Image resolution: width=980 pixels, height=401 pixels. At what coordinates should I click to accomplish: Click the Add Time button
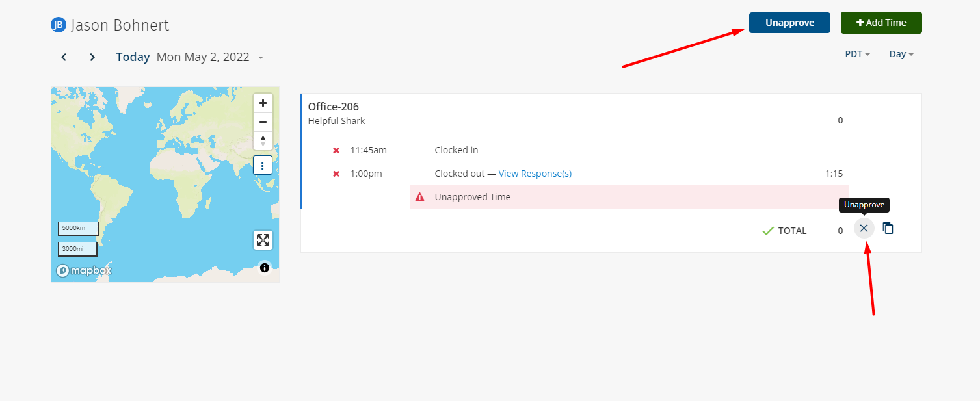pyautogui.click(x=881, y=23)
